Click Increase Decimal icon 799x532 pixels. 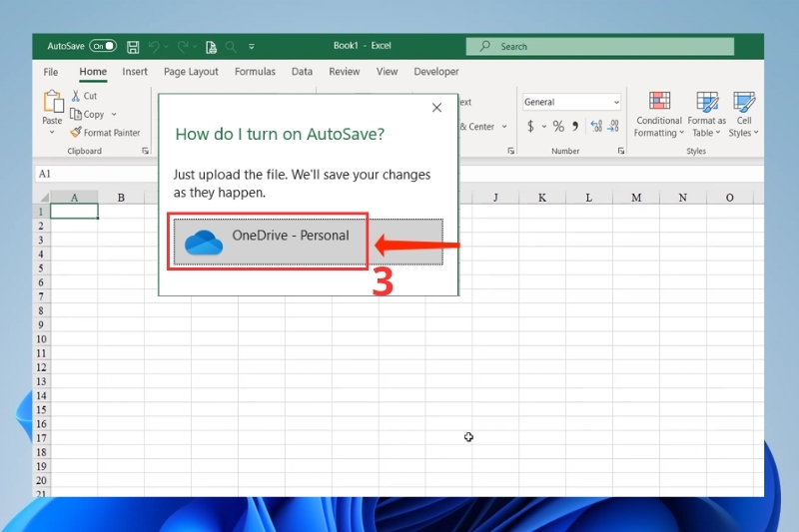pos(596,126)
